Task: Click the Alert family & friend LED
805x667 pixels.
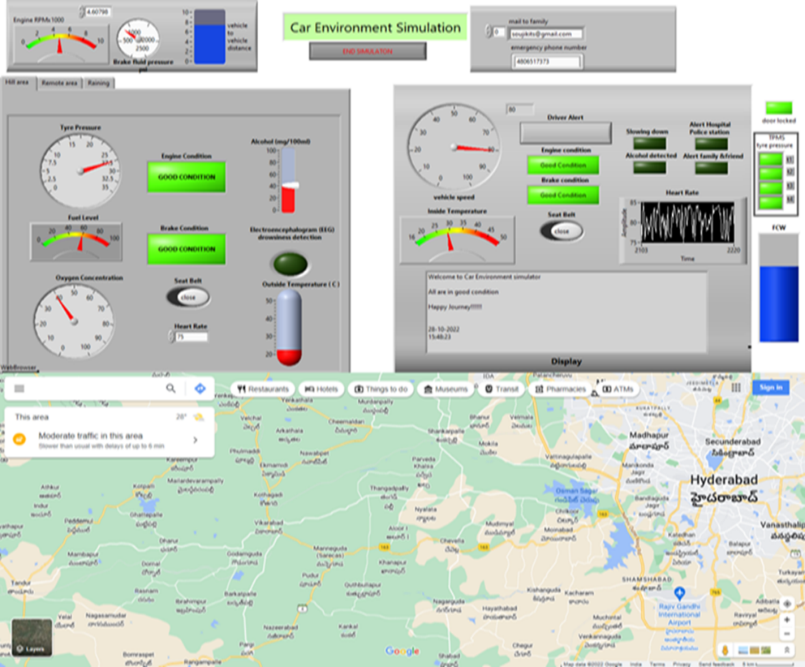Action: (711, 167)
